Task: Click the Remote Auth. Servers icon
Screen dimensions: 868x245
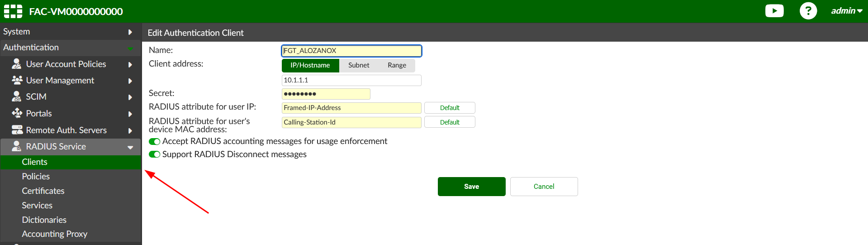Action: pyautogui.click(x=17, y=130)
